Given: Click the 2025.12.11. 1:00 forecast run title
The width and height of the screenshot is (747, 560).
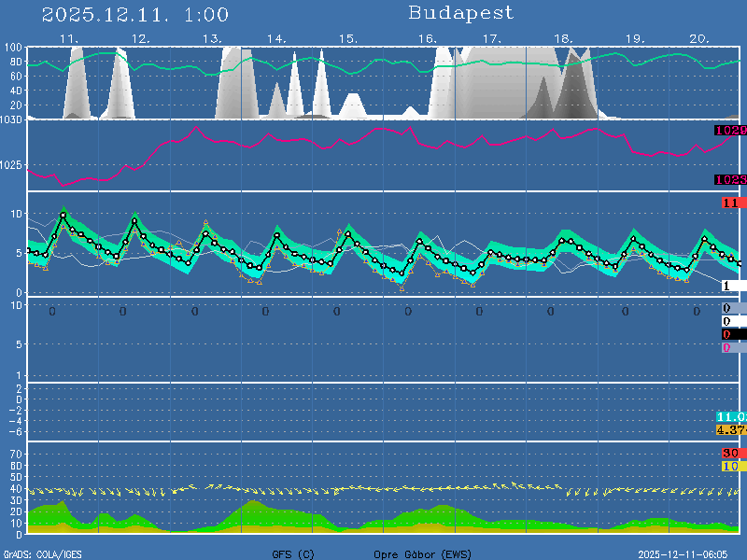Looking at the screenshot, I should [x=135, y=14].
